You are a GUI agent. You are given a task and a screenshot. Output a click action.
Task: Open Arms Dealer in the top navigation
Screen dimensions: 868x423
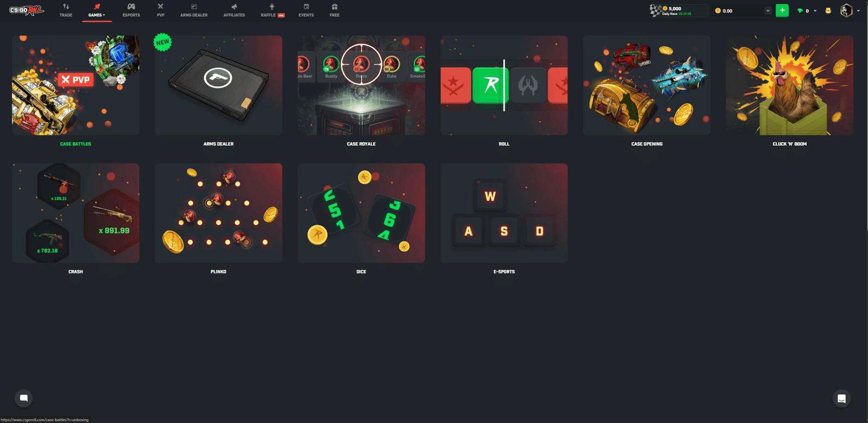(x=194, y=10)
